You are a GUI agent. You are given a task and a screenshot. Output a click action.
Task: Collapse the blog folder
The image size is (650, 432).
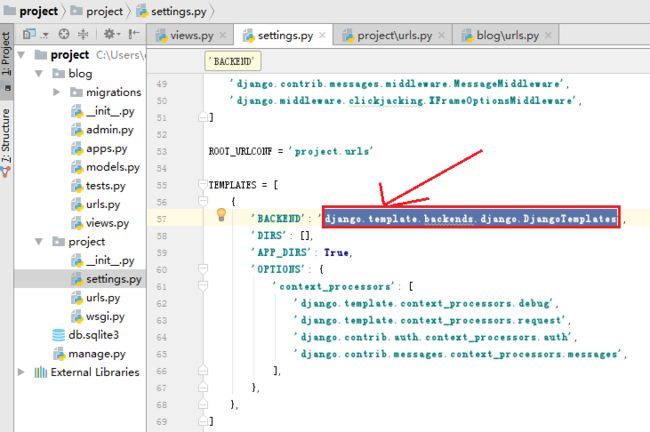(39, 73)
